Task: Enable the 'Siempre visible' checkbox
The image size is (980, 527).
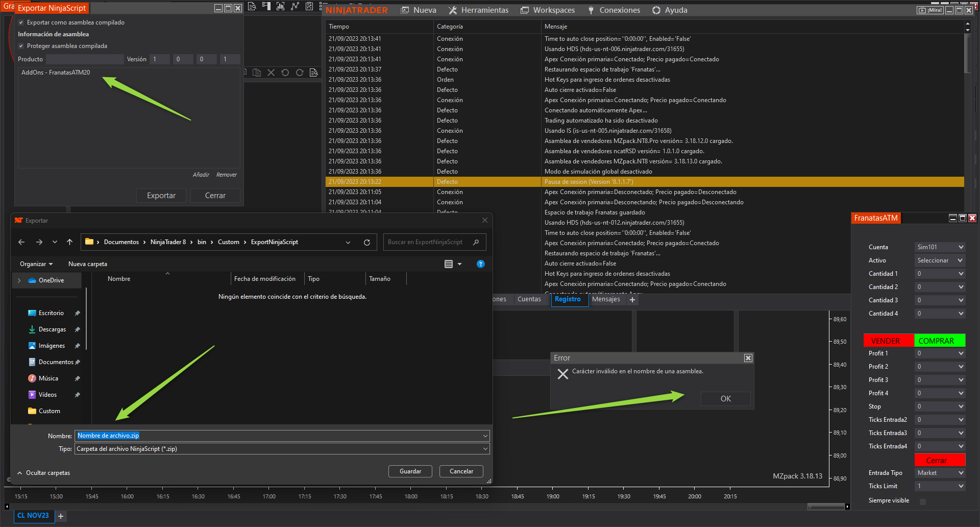Action: (x=923, y=501)
